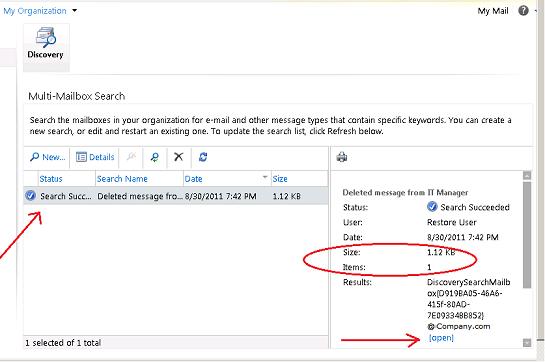Click the restart search magnifier icon
The image size is (545, 362).
click(154, 157)
